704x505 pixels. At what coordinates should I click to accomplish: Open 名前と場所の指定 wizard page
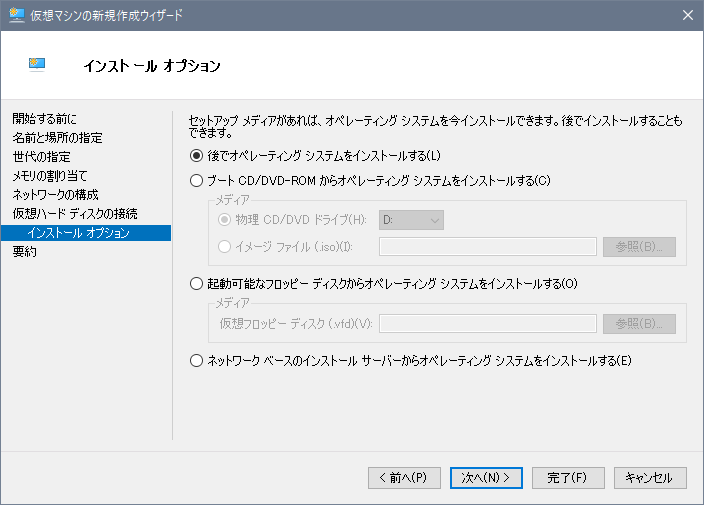[x=57, y=138]
